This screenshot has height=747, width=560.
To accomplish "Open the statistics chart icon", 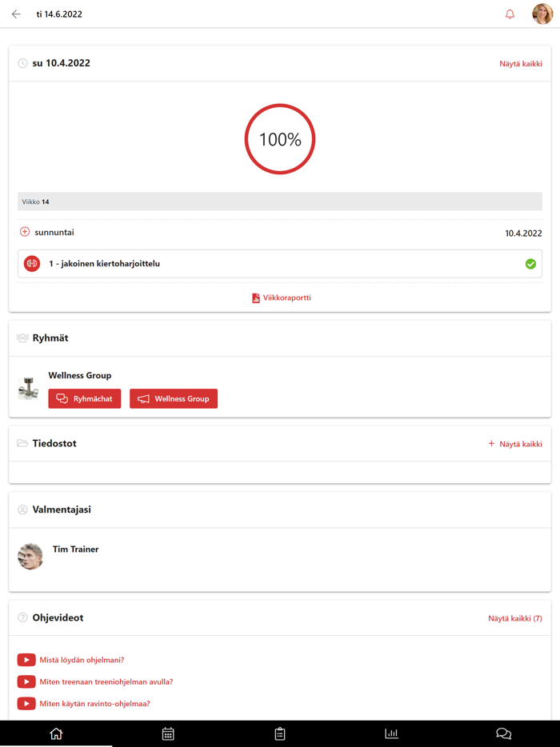I will coord(391,733).
